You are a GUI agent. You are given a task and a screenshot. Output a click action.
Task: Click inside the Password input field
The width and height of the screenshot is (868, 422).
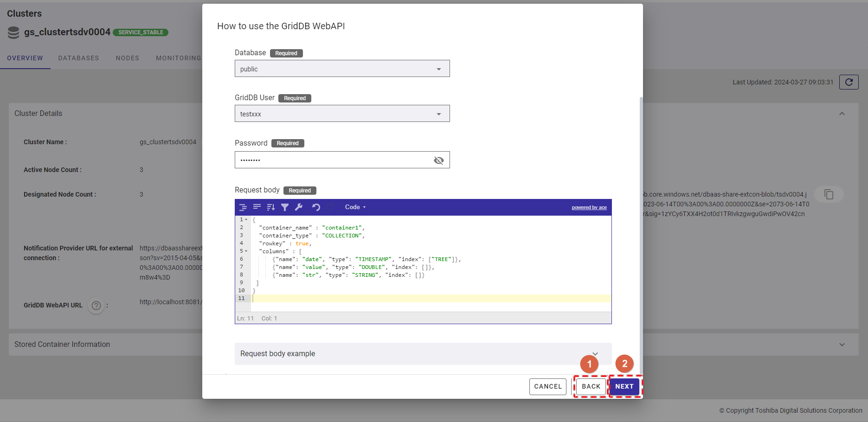click(x=334, y=160)
